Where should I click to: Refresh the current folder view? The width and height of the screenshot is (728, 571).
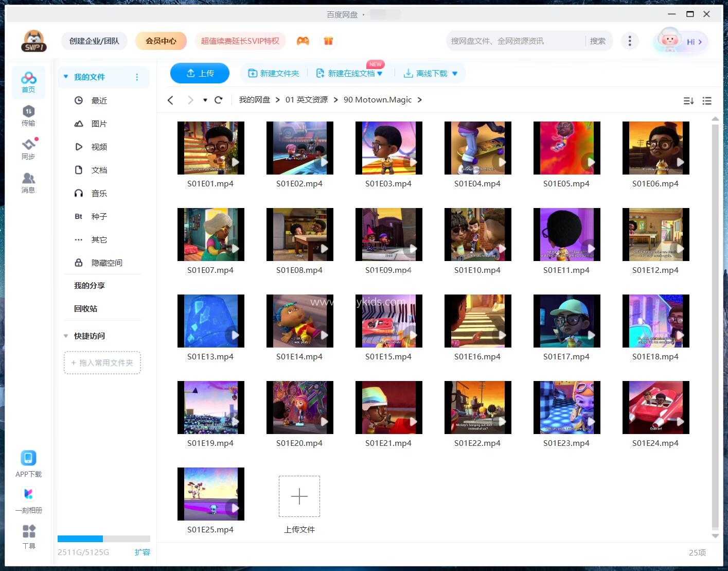pyautogui.click(x=219, y=100)
